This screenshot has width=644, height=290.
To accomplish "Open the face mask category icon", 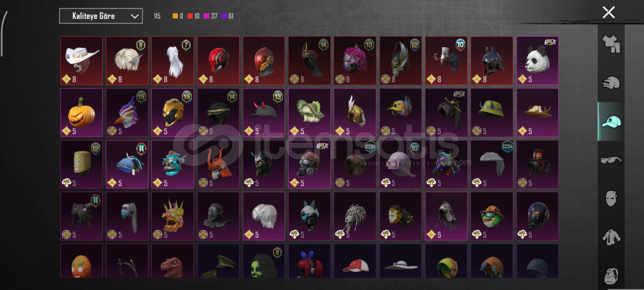I will point(611,199).
